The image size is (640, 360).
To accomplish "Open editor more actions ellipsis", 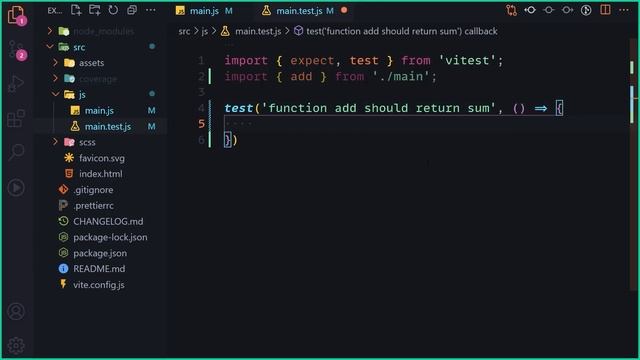I will [x=624, y=10].
